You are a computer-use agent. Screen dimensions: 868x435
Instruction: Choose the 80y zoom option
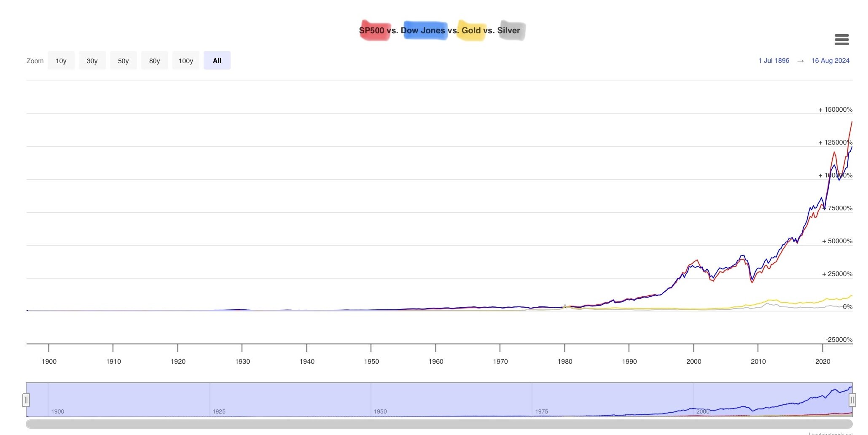[154, 61]
